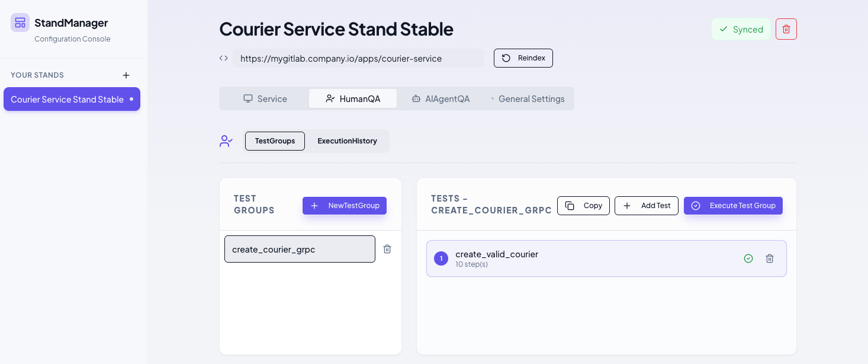Add a new stand with plus icon
Screen dimensions: 868x364
[126, 75]
